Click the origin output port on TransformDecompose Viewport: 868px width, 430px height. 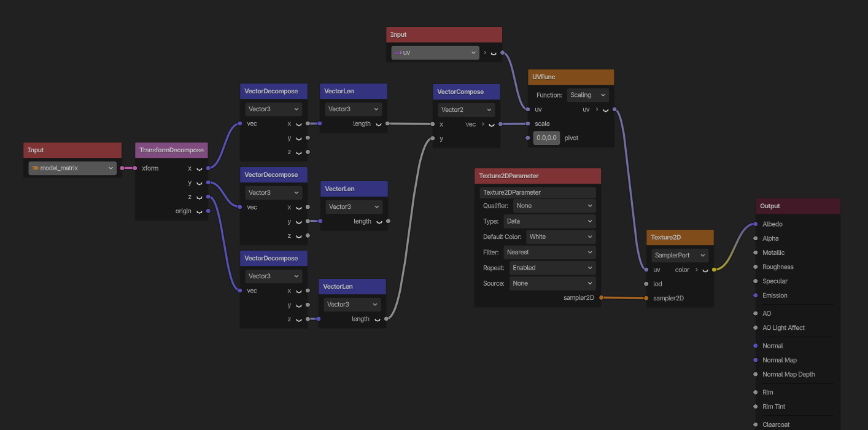[208, 211]
